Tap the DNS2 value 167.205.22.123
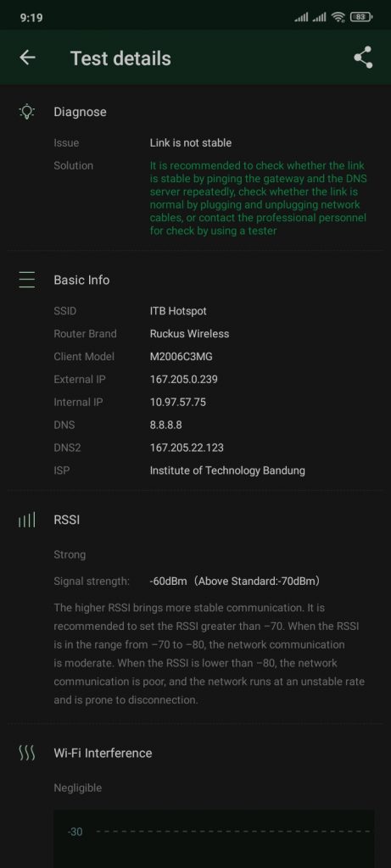This screenshot has width=391, height=868. tap(187, 448)
